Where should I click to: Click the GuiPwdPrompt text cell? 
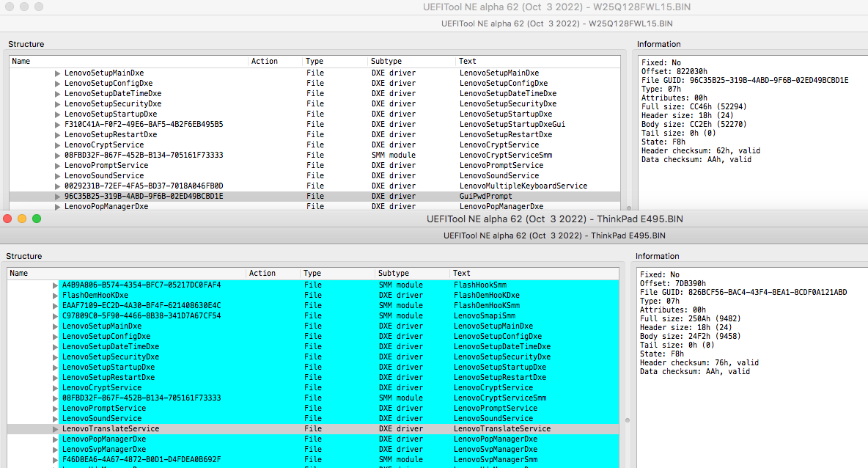pyautogui.click(x=485, y=196)
